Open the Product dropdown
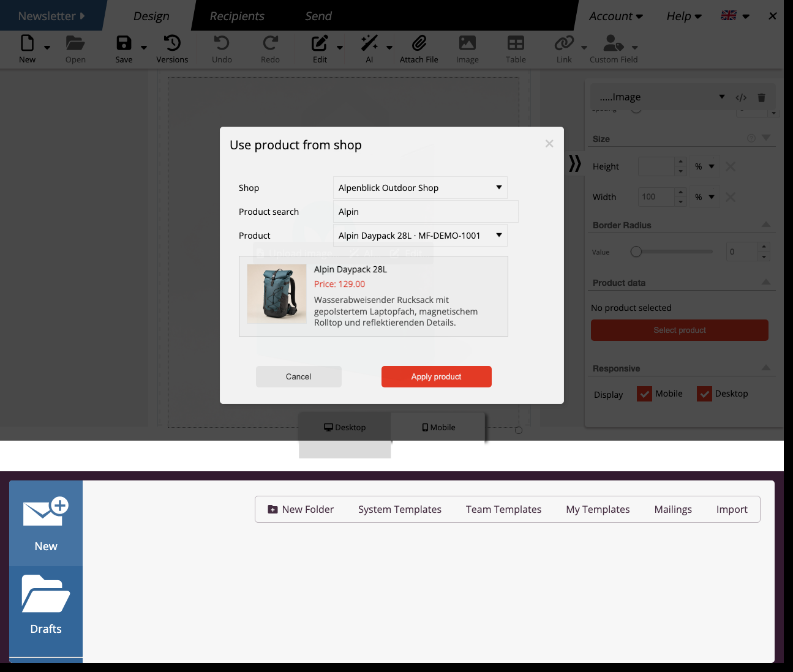 pyautogui.click(x=420, y=236)
